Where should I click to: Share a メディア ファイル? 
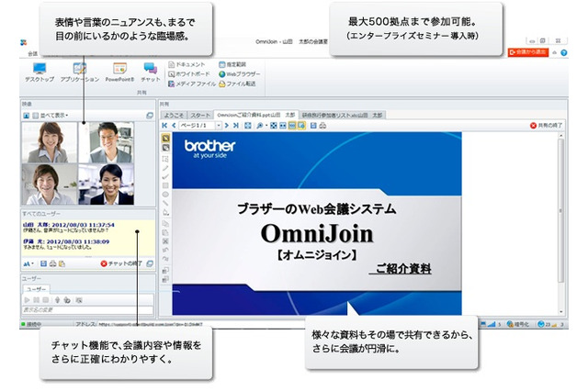click(x=192, y=84)
